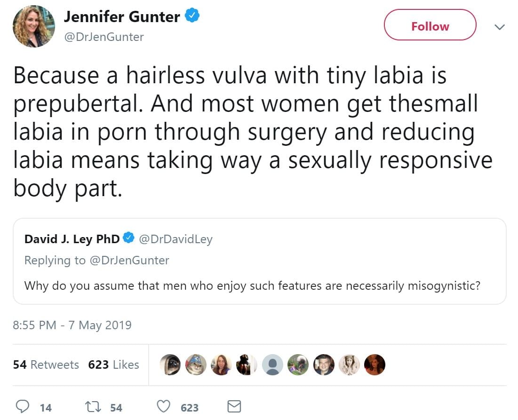Click the 8:55 PM - 7 May 2019 timestamp
This screenshot has width=518, height=420.
pyautogui.click(x=72, y=325)
